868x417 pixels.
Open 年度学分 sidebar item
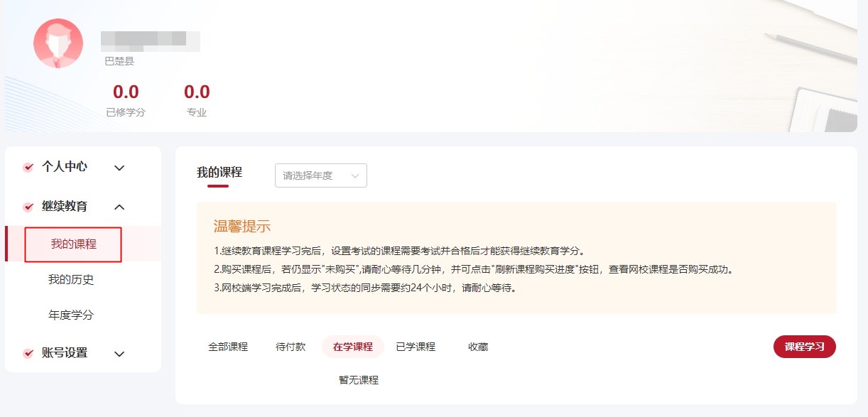(71, 315)
